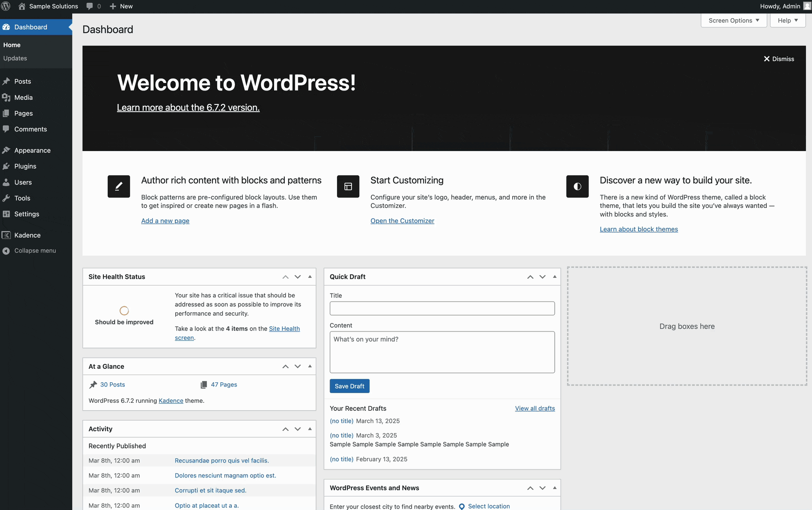Click the WordPress logo in admin bar

(x=6, y=6)
